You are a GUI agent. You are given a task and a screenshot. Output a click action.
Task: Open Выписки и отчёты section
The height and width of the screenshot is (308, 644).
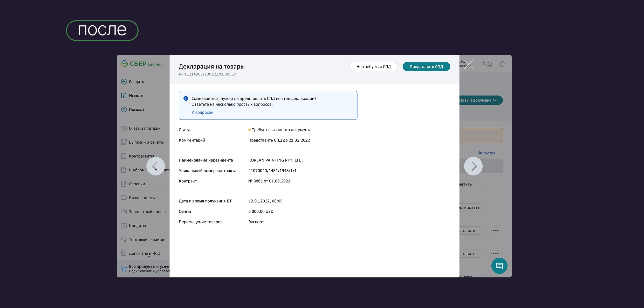click(x=146, y=142)
